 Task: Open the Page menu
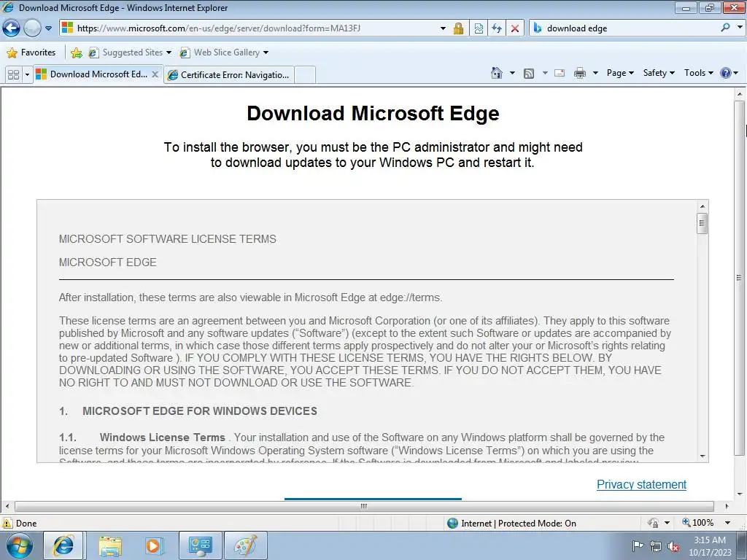pyautogui.click(x=620, y=73)
